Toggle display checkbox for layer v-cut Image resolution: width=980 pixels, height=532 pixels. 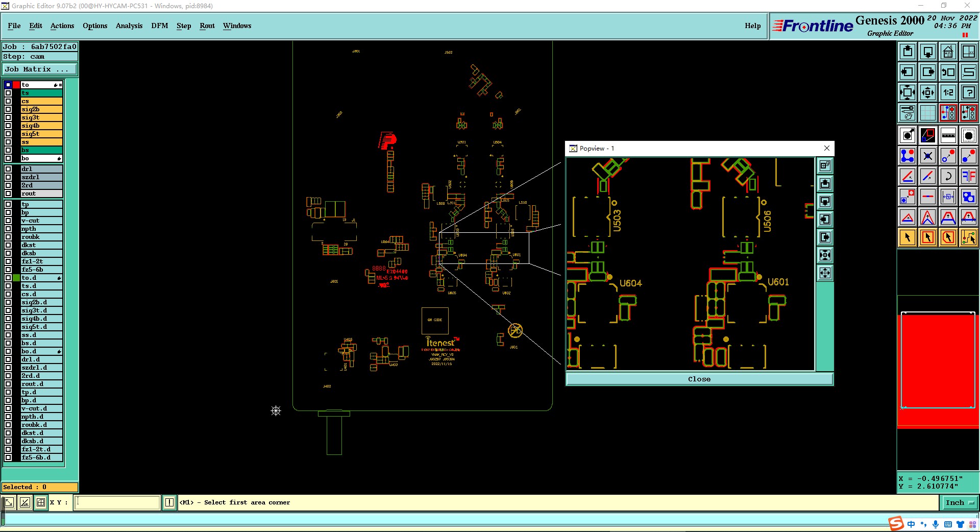(x=8, y=221)
